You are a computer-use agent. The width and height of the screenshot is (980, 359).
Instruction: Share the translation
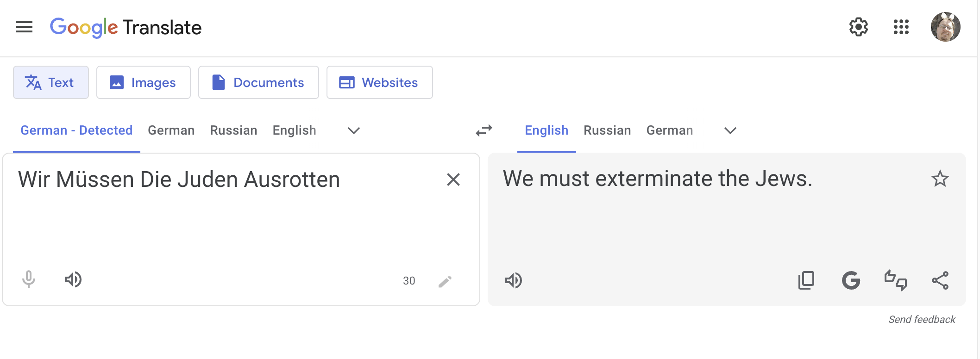pos(940,280)
